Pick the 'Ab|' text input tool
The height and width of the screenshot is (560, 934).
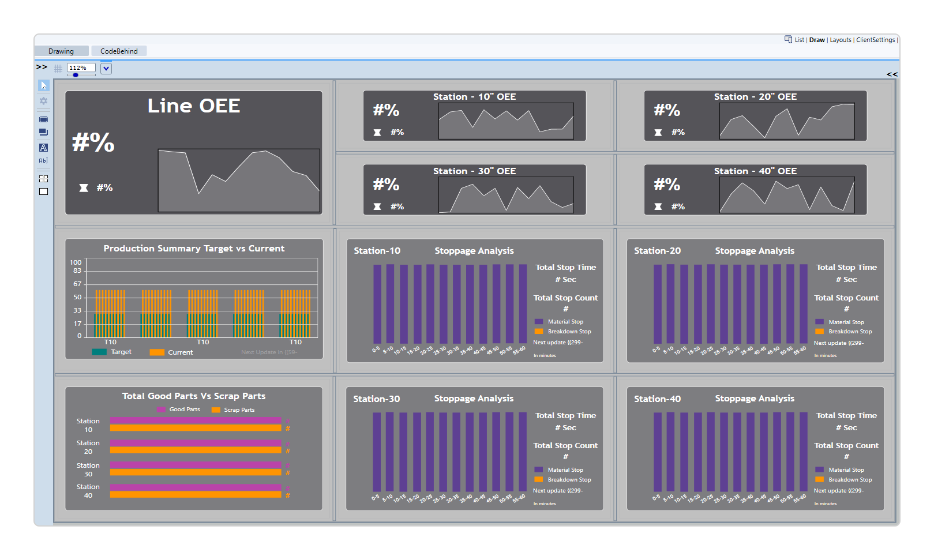coord(44,161)
